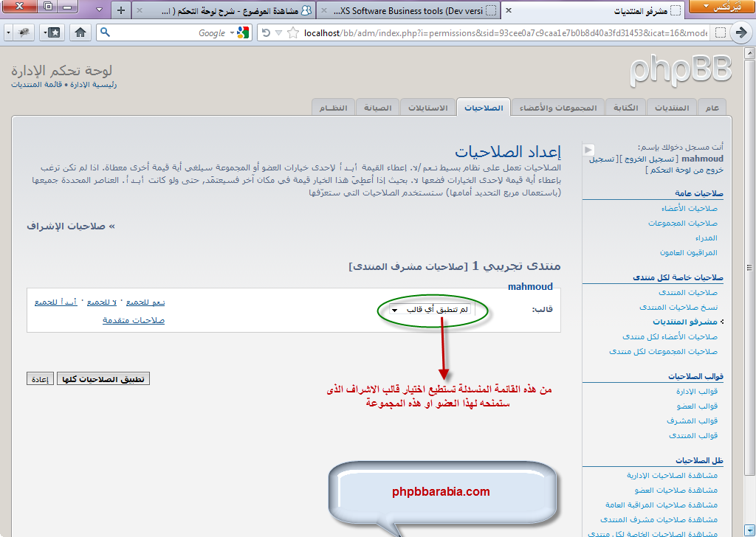Viewport: 756px width, 537px height.
Task: Click the 'تسجيل الخروج' logout link
Action: [649, 159]
